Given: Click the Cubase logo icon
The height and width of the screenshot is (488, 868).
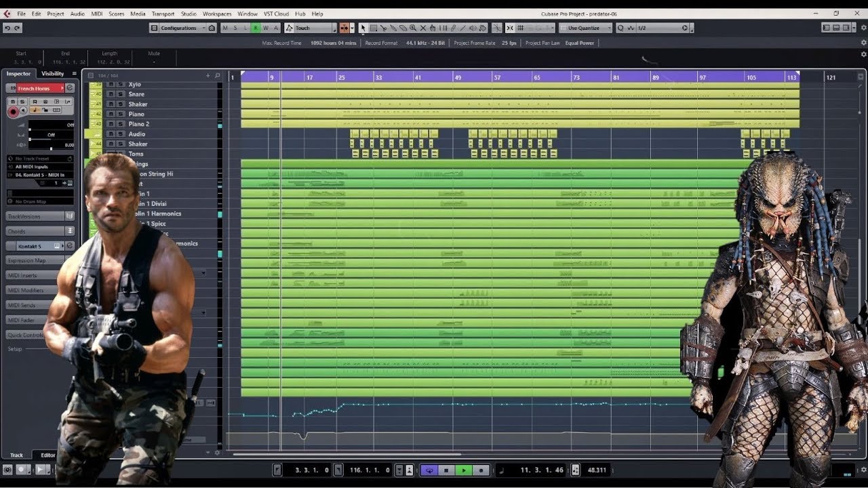Looking at the screenshot, I should pos(6,13).
